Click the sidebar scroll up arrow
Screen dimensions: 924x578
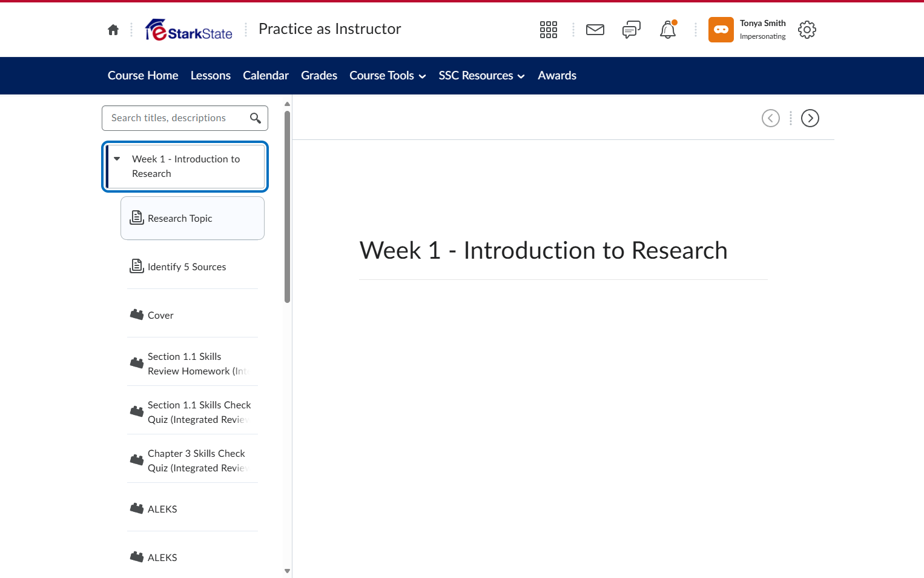point(287,104)
